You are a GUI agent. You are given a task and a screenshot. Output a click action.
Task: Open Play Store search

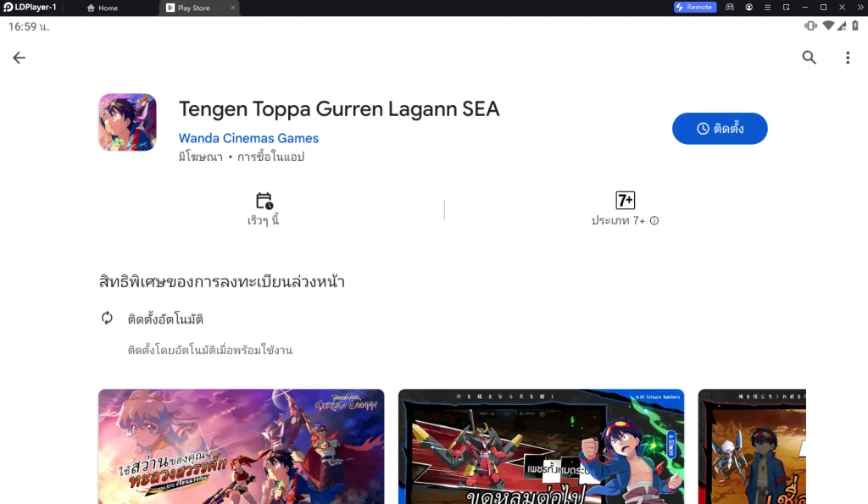(x=810, y=58)
